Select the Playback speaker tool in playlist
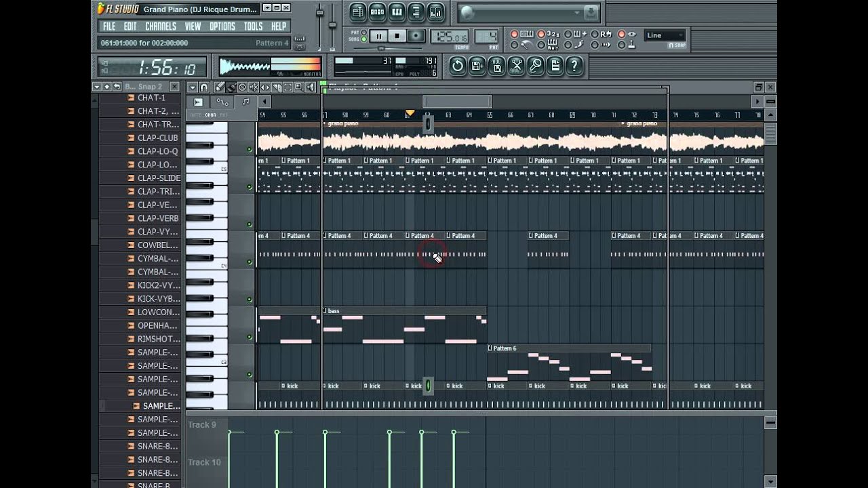The image size is (868, 488). tap(310, 87)
